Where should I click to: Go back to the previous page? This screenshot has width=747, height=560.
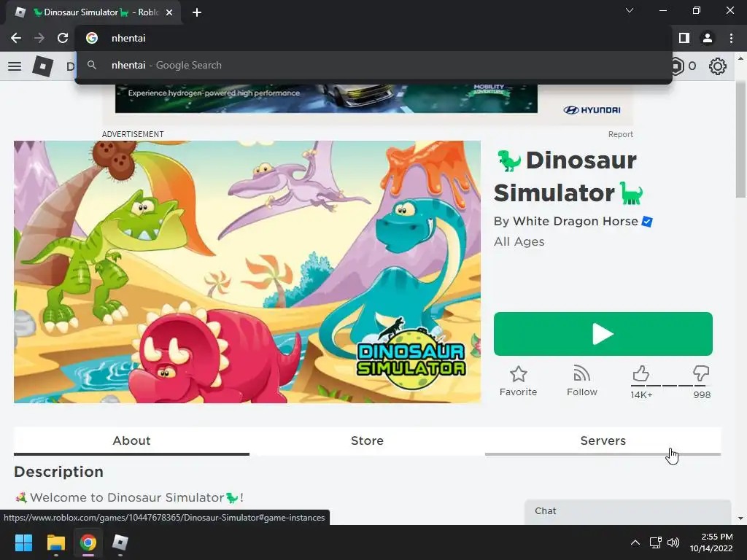point(16,38)
